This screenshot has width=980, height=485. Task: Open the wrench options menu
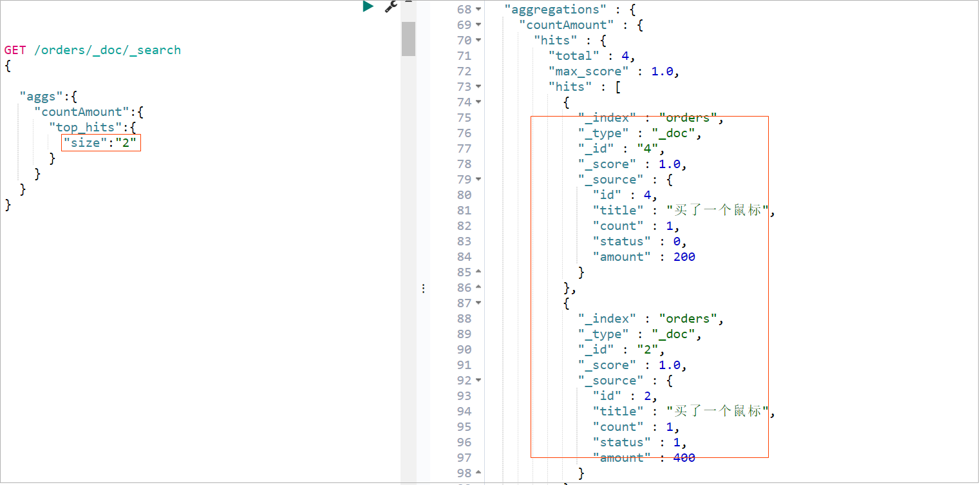pyautogui.click(x=391, y=6)
